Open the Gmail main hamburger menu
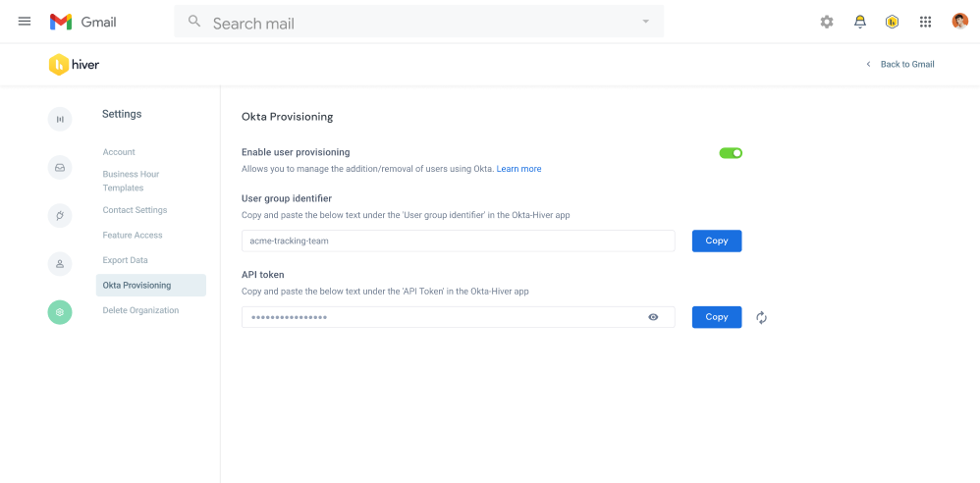 pos(25,22)
